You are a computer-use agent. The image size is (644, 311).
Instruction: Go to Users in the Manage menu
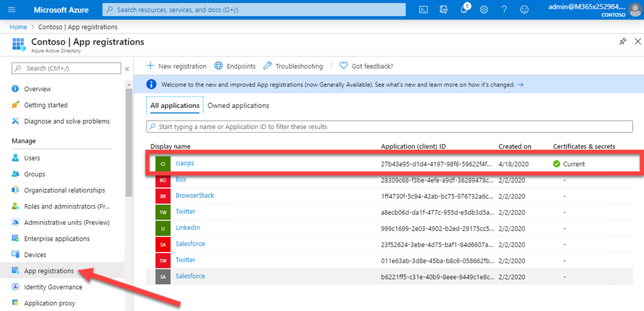pyautogui.click(x=32, y=158)
